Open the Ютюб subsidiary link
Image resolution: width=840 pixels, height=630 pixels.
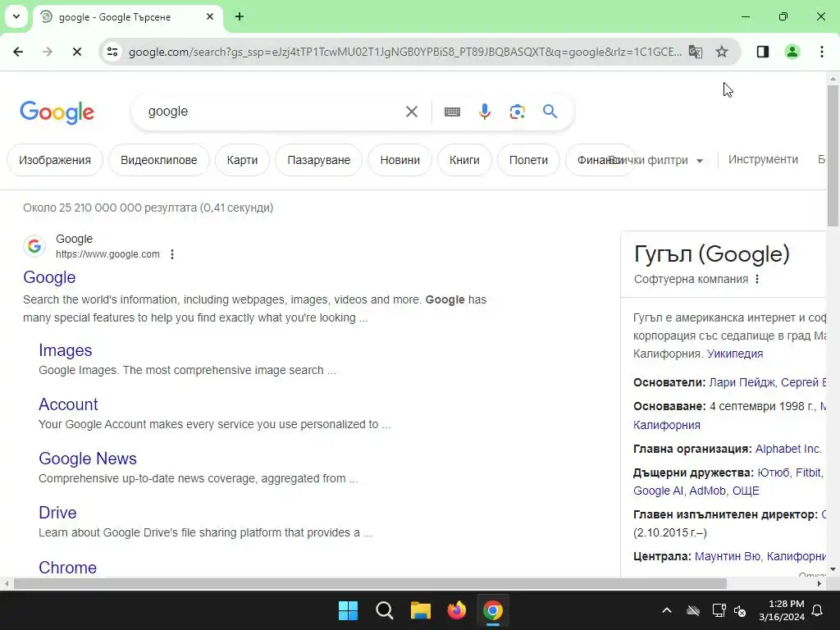tap(774, 472)
